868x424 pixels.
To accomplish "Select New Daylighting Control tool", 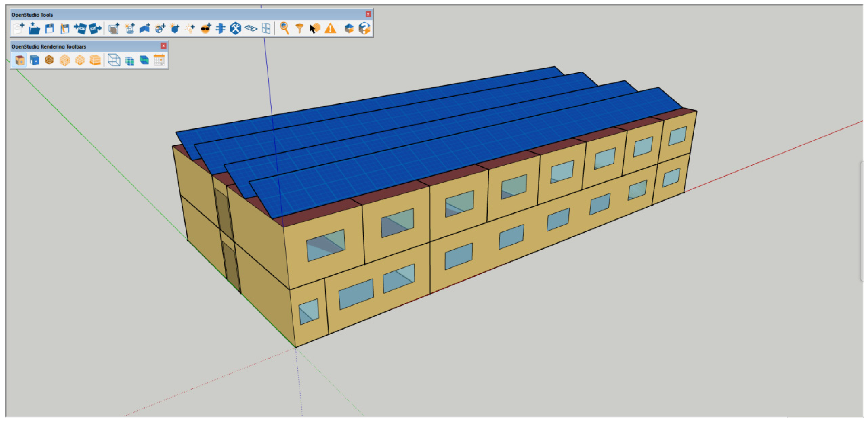I will point(160,28).
